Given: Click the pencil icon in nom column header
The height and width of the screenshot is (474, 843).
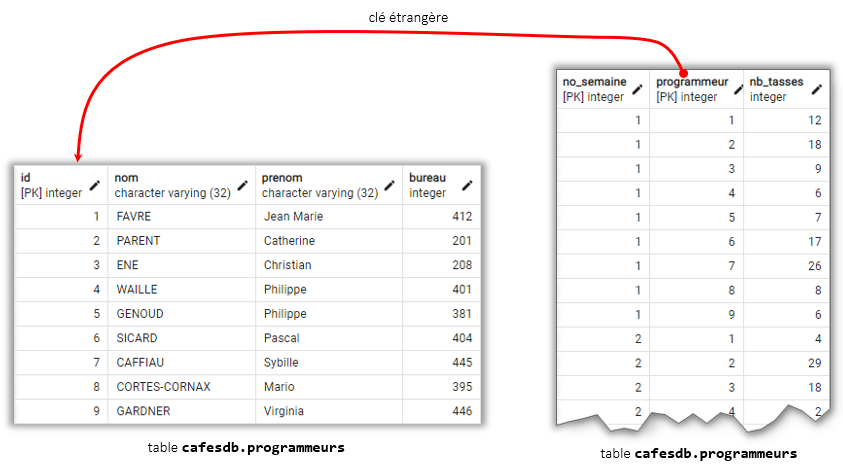Looking at the screenshot, I should click(x=242, y=185).
